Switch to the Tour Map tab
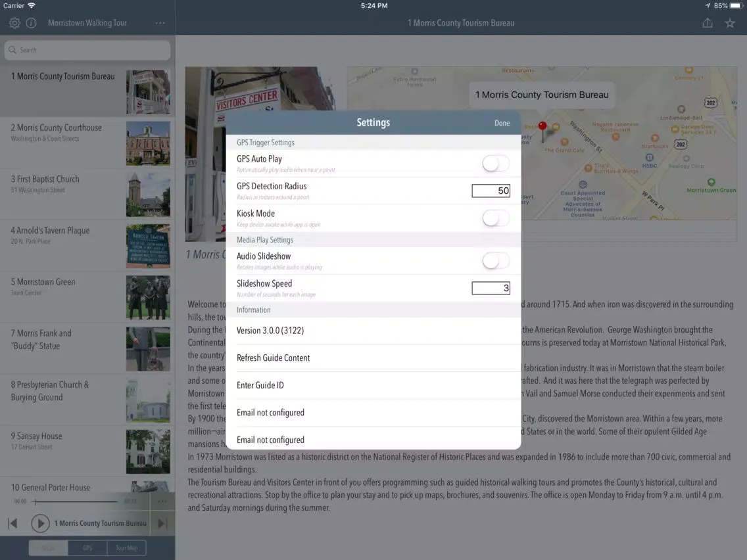 point(126,548)
